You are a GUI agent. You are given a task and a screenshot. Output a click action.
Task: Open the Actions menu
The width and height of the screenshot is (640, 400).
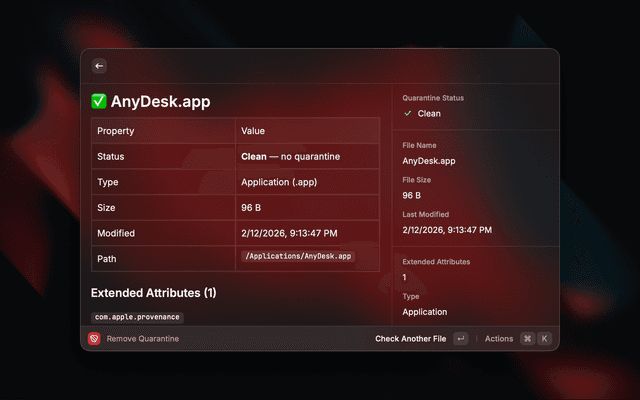point(498,339)
